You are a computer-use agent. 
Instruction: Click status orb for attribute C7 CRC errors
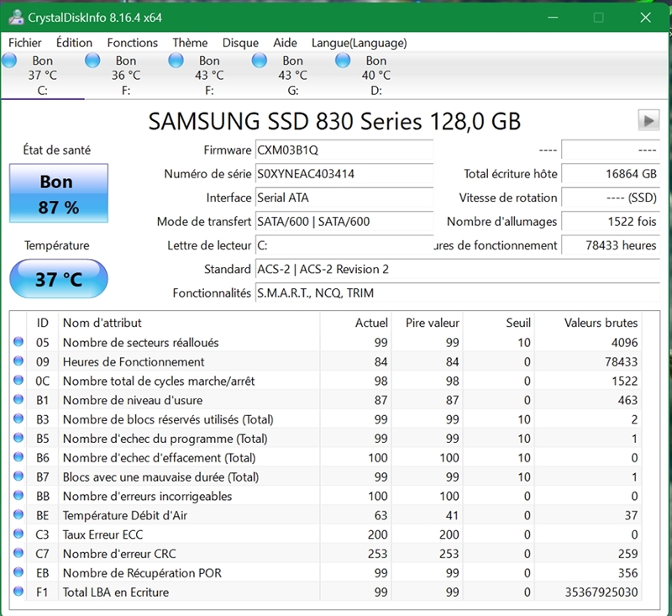pyautogui.click(x=18, y=555)
